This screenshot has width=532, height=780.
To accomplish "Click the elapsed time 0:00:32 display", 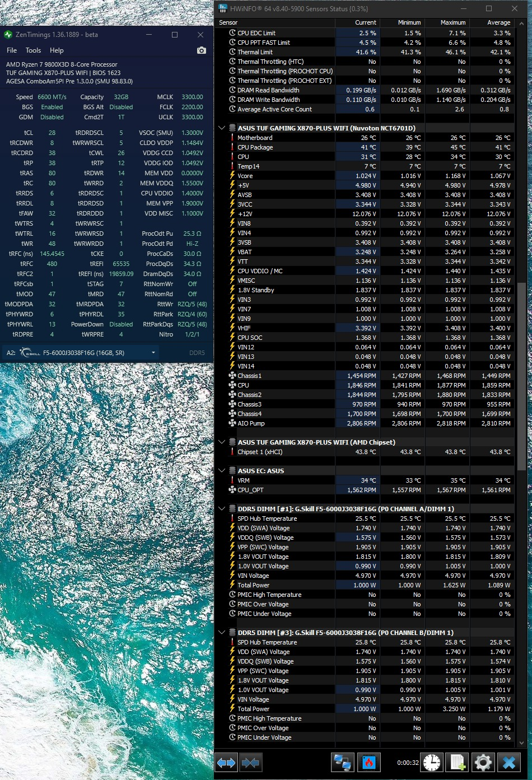I will click(x=408, y=763).
